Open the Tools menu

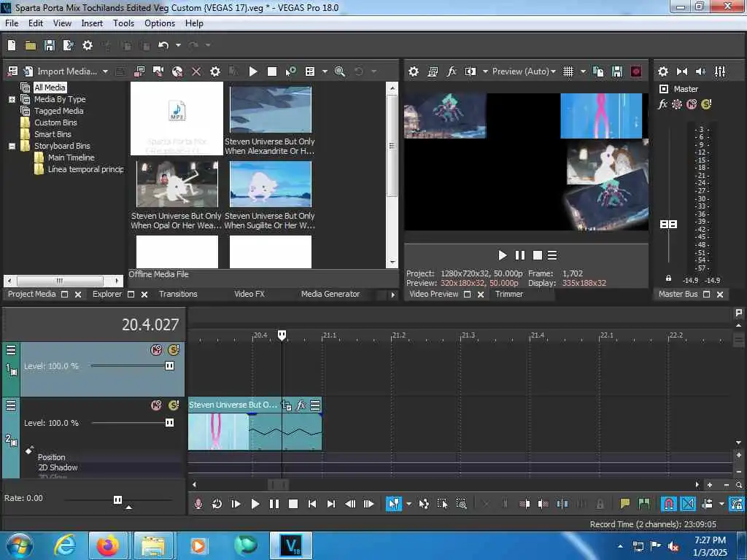(x=123, y=23)
